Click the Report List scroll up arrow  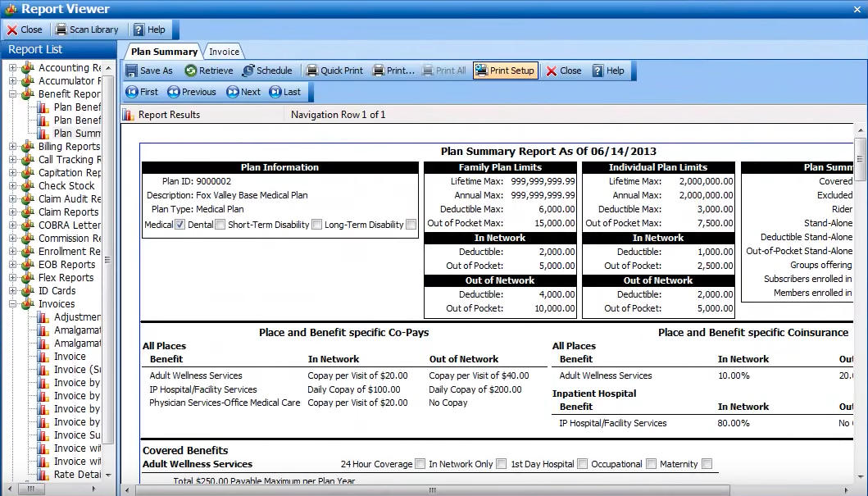point(108,68)
